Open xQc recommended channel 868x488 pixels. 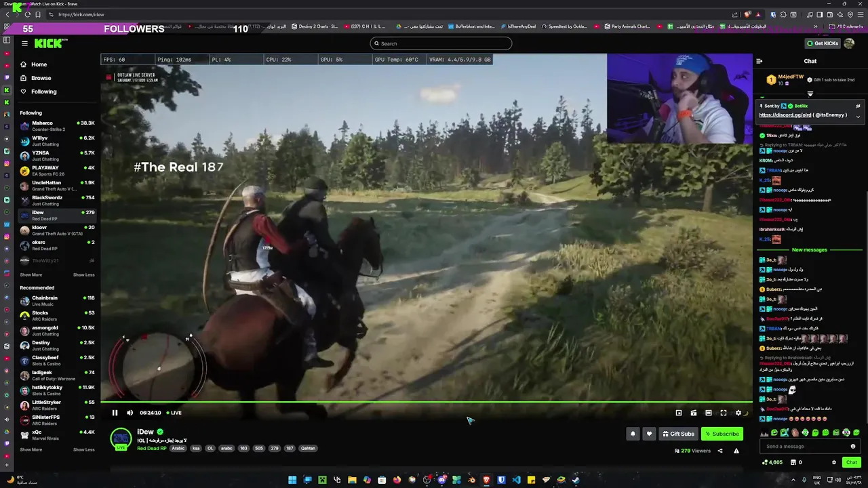(57, 435)
